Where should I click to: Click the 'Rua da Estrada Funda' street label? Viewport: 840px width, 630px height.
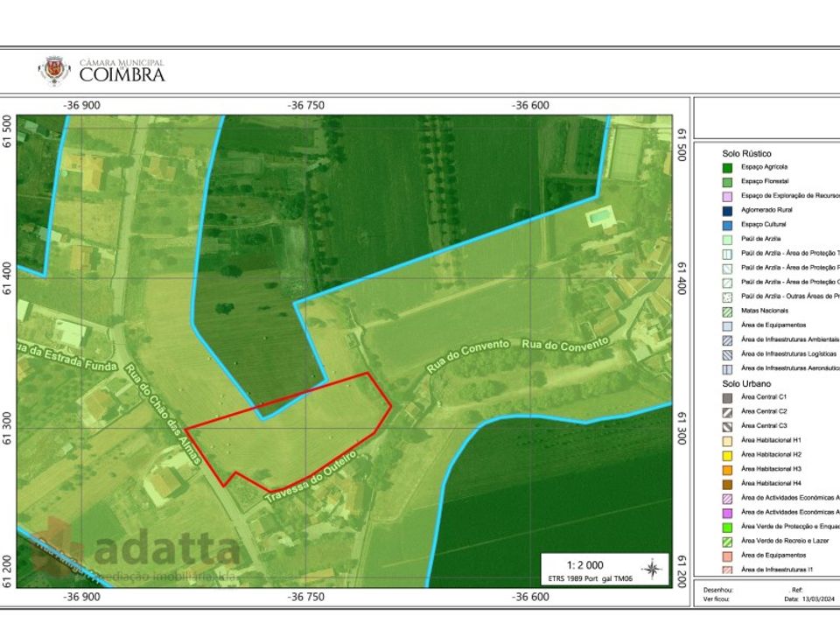pyautogui.click(x=66, y=357)
